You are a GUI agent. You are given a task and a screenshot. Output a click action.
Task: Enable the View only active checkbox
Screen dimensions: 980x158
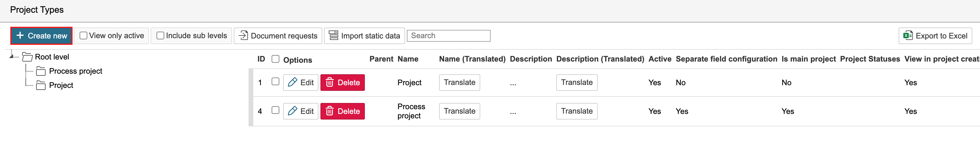click(x=83, y=36)
